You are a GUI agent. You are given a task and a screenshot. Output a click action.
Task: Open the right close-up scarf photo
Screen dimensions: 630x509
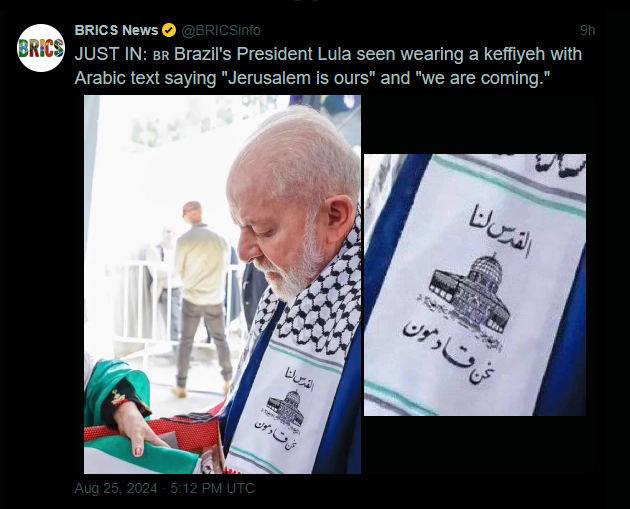[x=475, y=285]
